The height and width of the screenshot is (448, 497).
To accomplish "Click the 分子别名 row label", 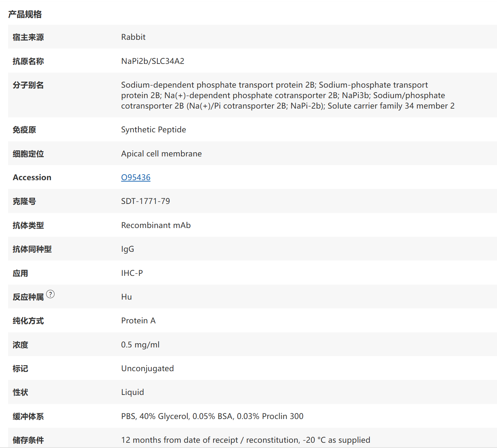I will point(28,85).
